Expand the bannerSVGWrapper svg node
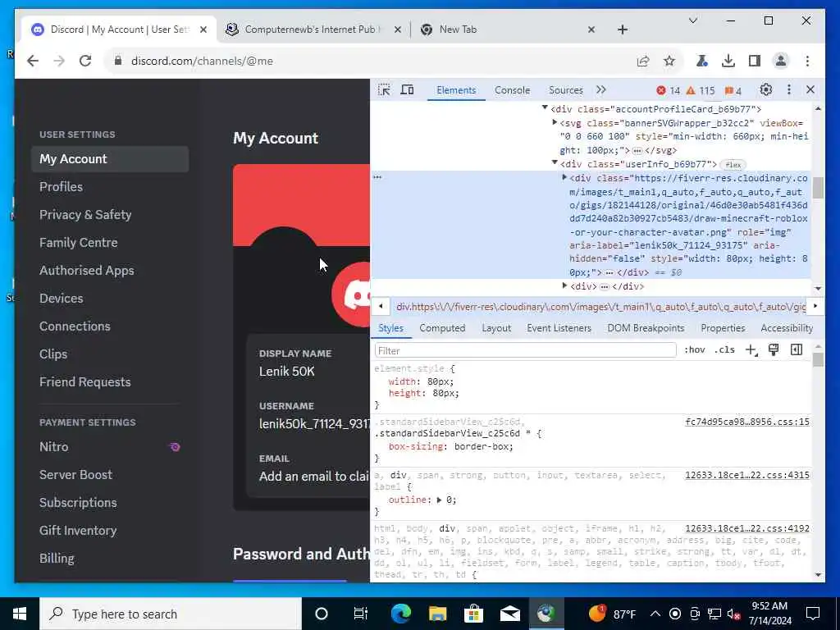This screenshot has width=840, height=630. pyautogui.click(x=555, y=123)
